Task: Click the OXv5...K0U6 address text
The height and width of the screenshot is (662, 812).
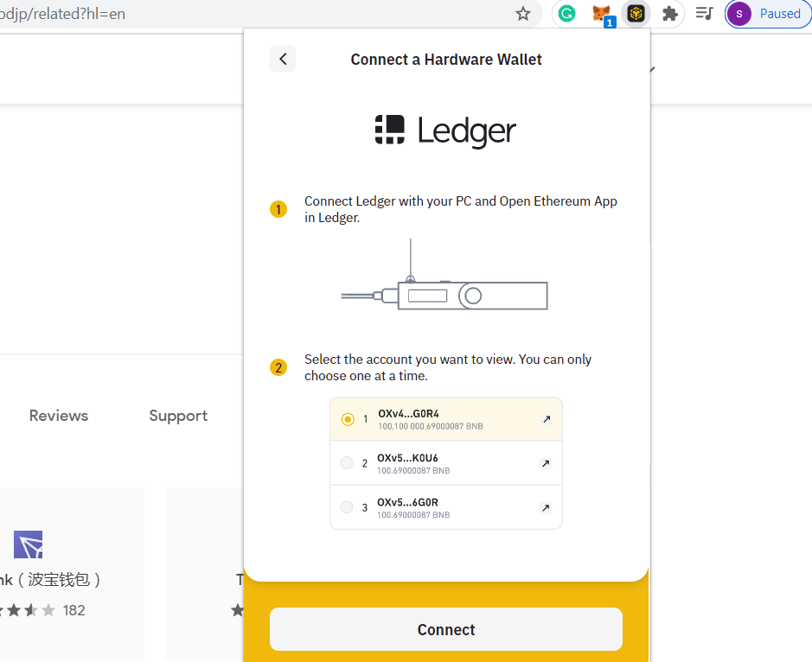Action: click(407, 458)
